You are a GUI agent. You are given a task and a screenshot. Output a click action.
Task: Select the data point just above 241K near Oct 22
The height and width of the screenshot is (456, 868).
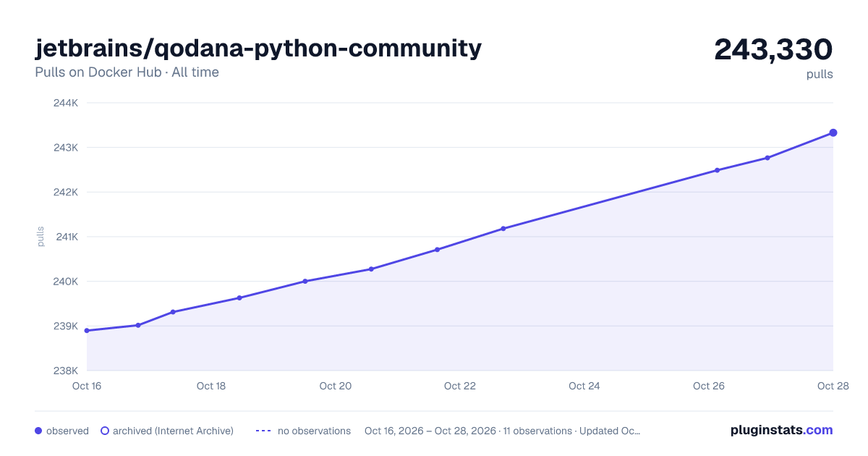503,229
